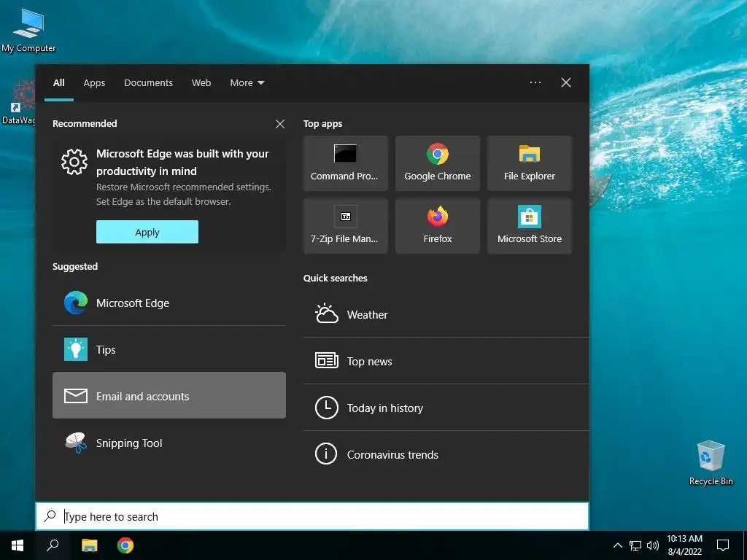Apply recommended Edge settings
The width and height of the screenshot is (747, 560).
coord(147,232)
